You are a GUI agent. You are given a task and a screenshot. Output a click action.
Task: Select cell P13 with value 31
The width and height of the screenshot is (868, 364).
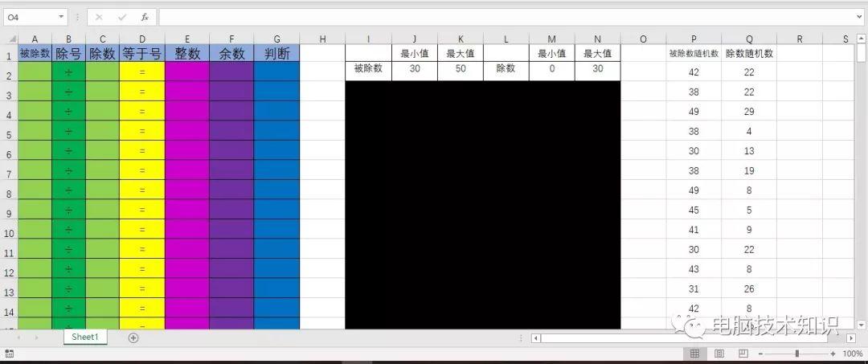pyautogui.click(x=694, y=288)
